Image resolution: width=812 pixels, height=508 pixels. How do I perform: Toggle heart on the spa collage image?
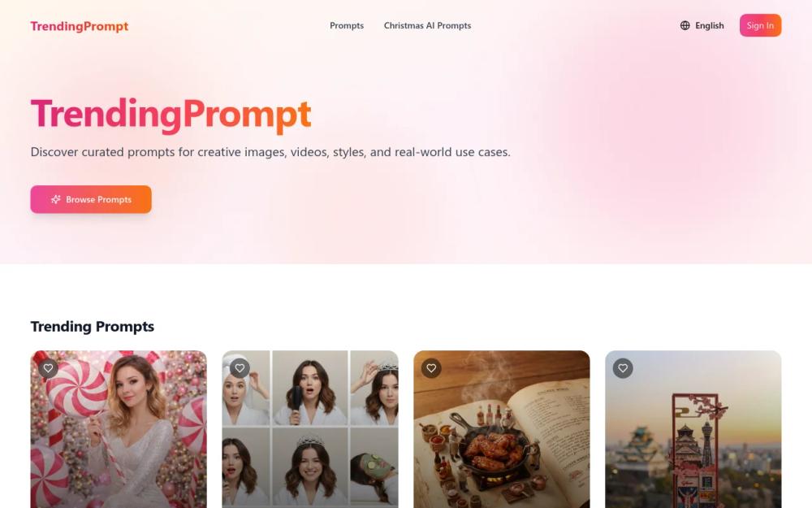point(240,368)
